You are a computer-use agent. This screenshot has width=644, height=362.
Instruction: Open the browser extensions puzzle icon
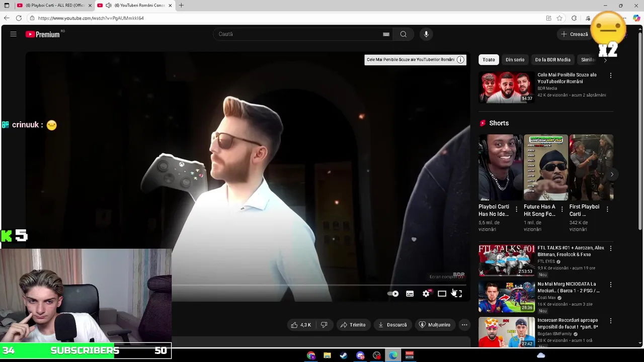(574, 18)
